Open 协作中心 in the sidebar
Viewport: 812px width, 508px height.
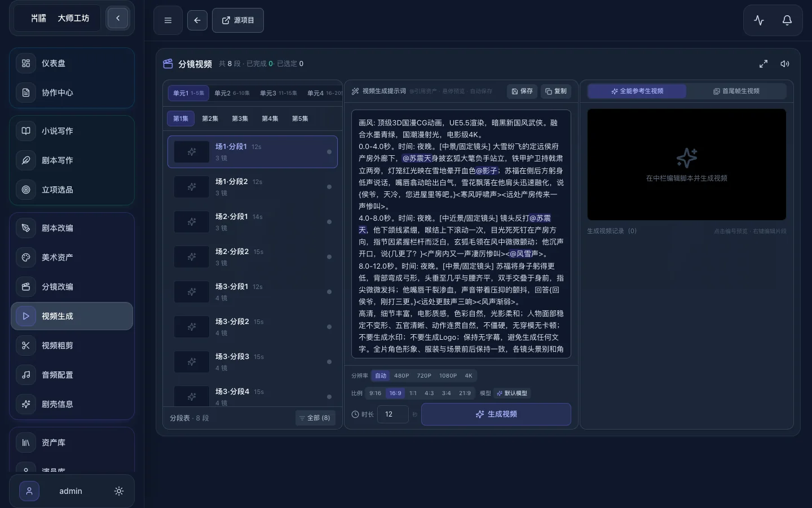[72, 93]
